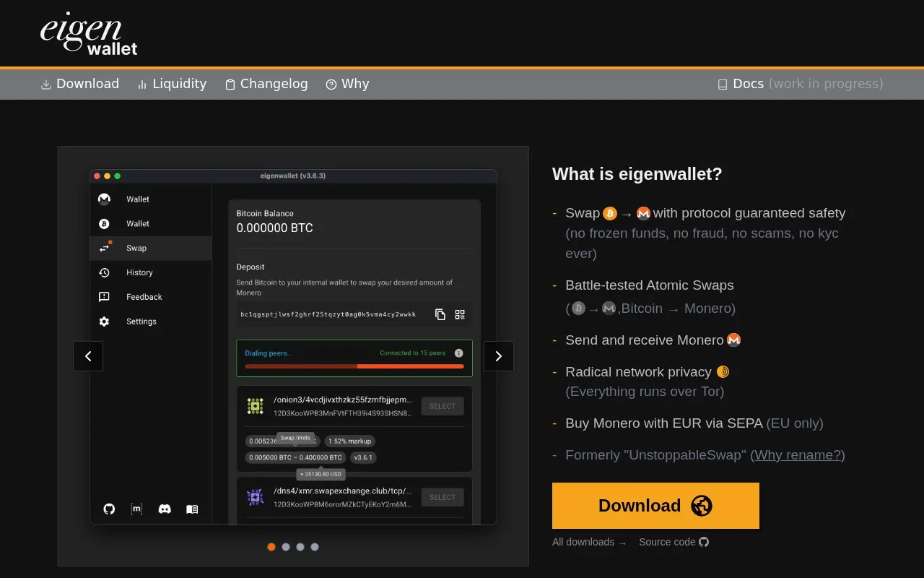This screenshot has height=578, width=924.
Task: Advance to the next carousel slide
Action: click(x=499, y=356)
